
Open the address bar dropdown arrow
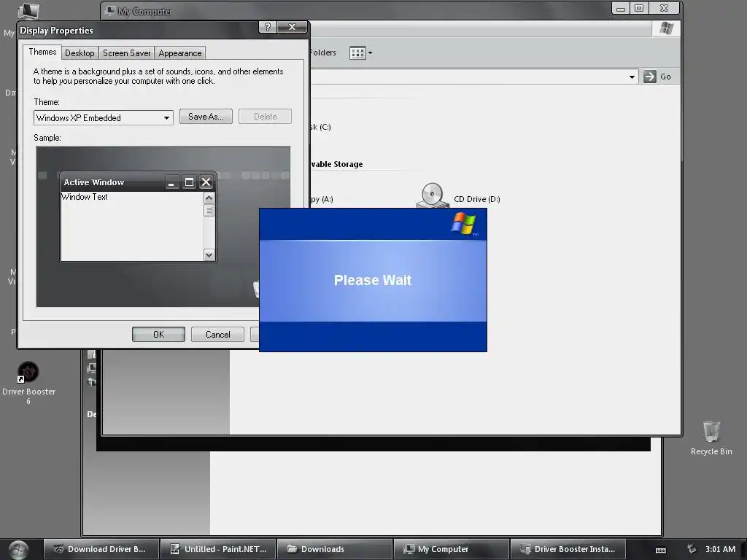632,77
